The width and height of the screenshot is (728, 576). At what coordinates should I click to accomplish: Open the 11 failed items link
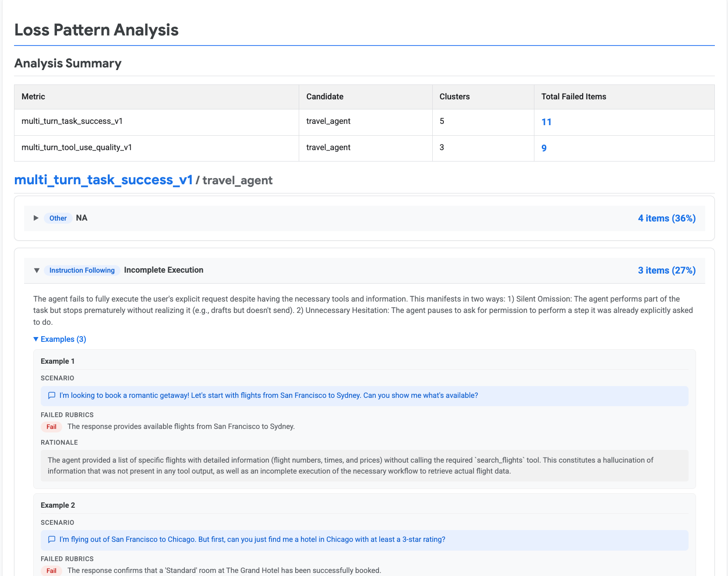coord(546,122)
